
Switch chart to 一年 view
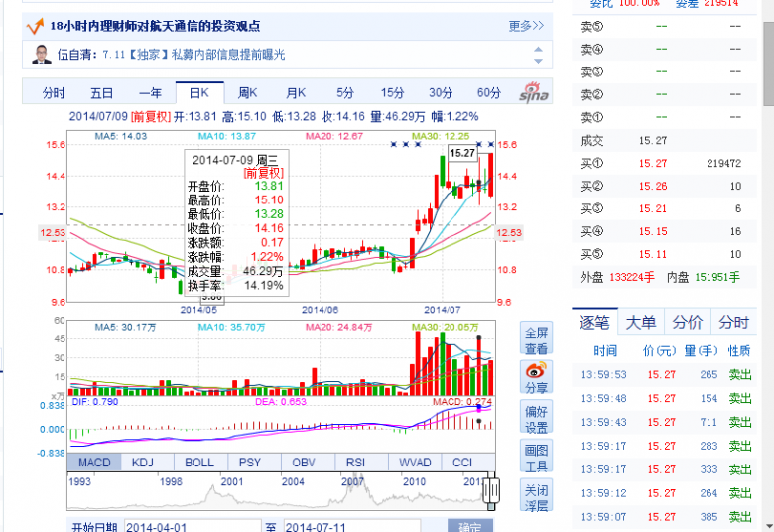[150, 93]
